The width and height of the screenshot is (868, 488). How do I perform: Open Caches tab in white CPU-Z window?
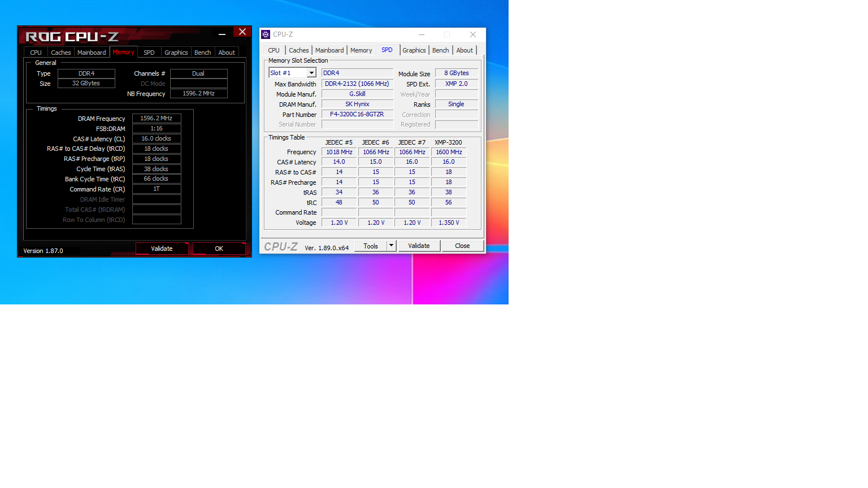pyautogui.click(x=299, y=50)
